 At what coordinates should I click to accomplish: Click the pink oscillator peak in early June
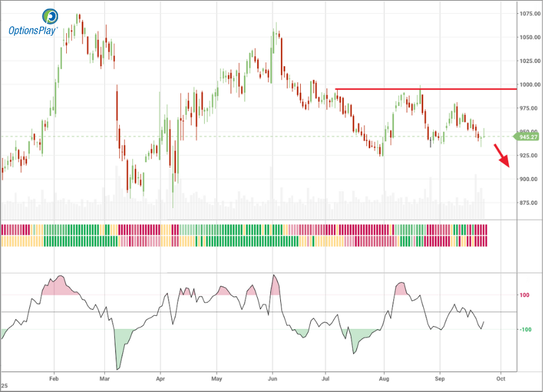(x=274, y=286)
